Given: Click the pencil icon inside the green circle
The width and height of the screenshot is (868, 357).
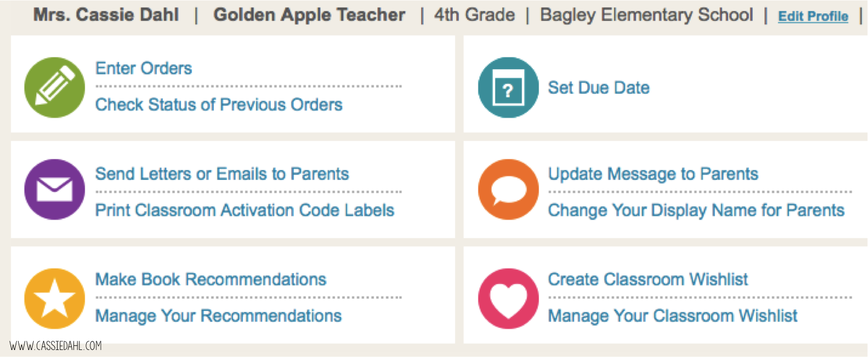Looking at the screenshot, I should click(54, 87).
